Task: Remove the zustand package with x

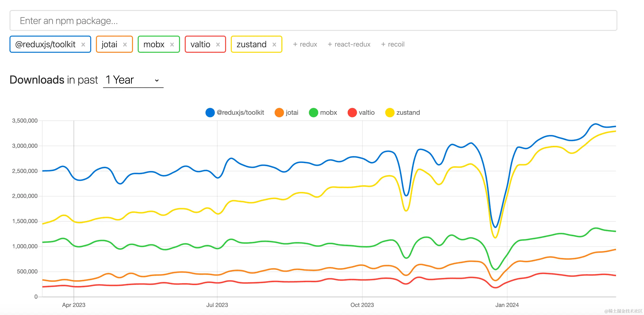Action: [274, 44]
